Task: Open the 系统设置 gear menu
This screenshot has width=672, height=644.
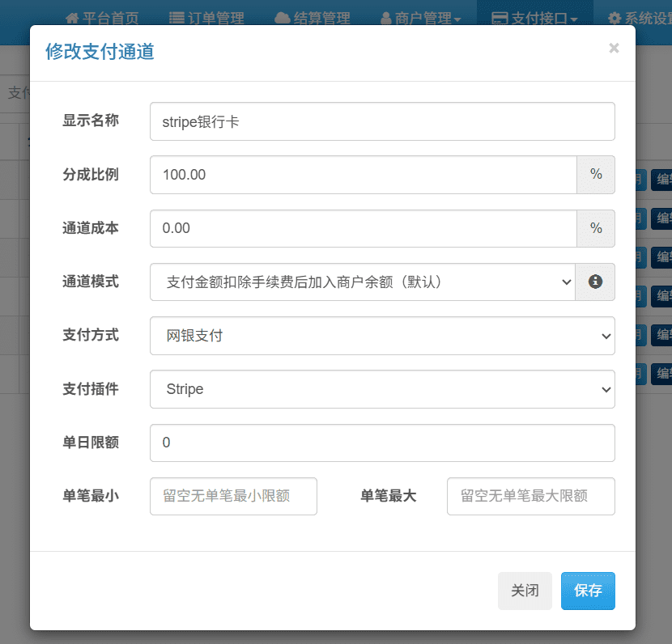Action: point(640,18)
